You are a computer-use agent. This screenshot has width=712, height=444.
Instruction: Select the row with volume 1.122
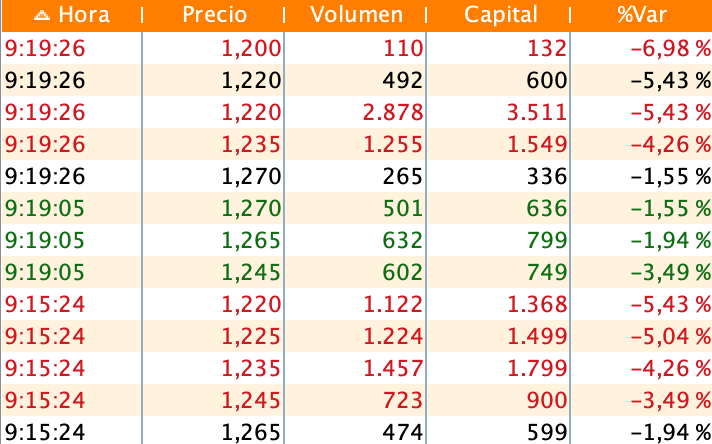[x=357, y=304]
